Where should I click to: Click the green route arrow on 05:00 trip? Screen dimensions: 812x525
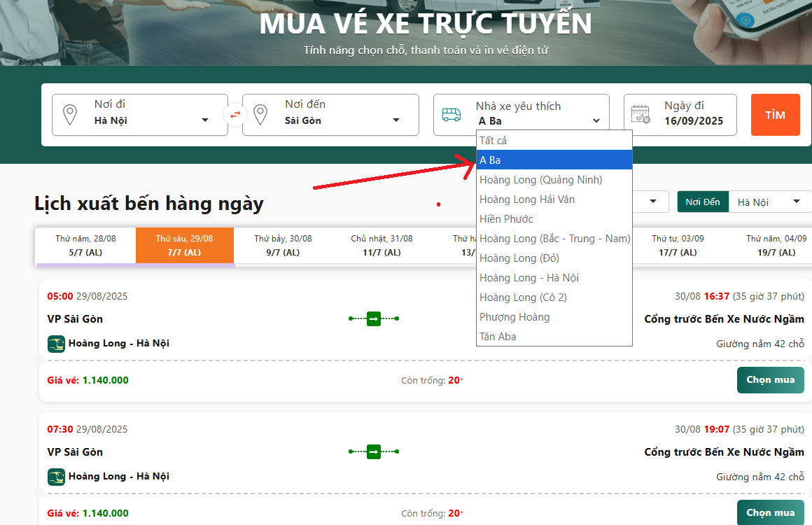coord(374,319)
